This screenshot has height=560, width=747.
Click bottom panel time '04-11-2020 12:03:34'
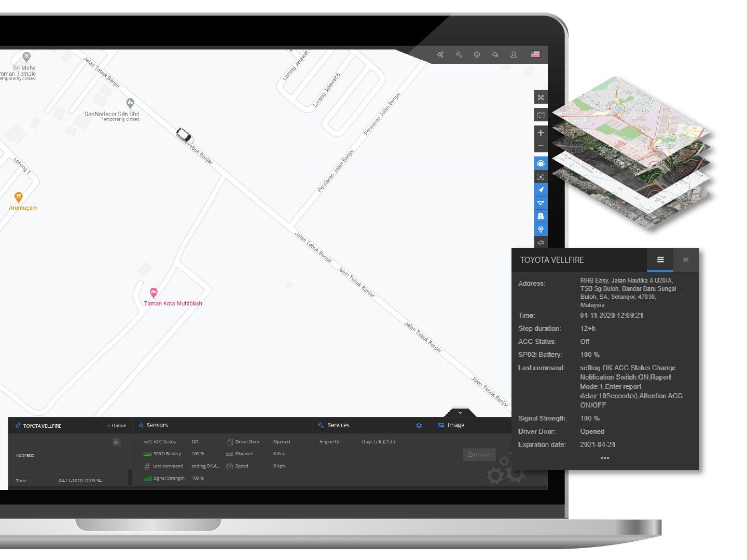[x=80, y=481]
